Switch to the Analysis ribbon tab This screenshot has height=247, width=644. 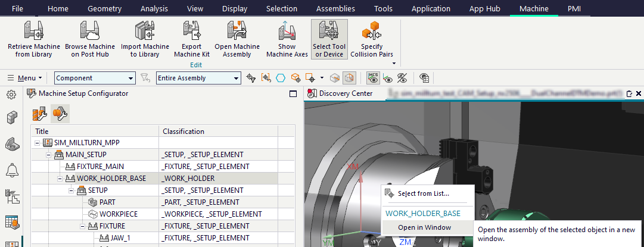point(154,8)
